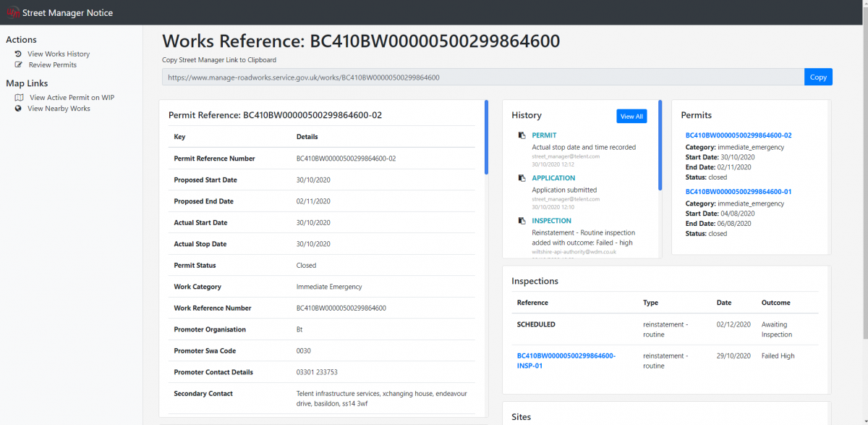Click the Street Manager Notice logo icon

click(12, 12)
